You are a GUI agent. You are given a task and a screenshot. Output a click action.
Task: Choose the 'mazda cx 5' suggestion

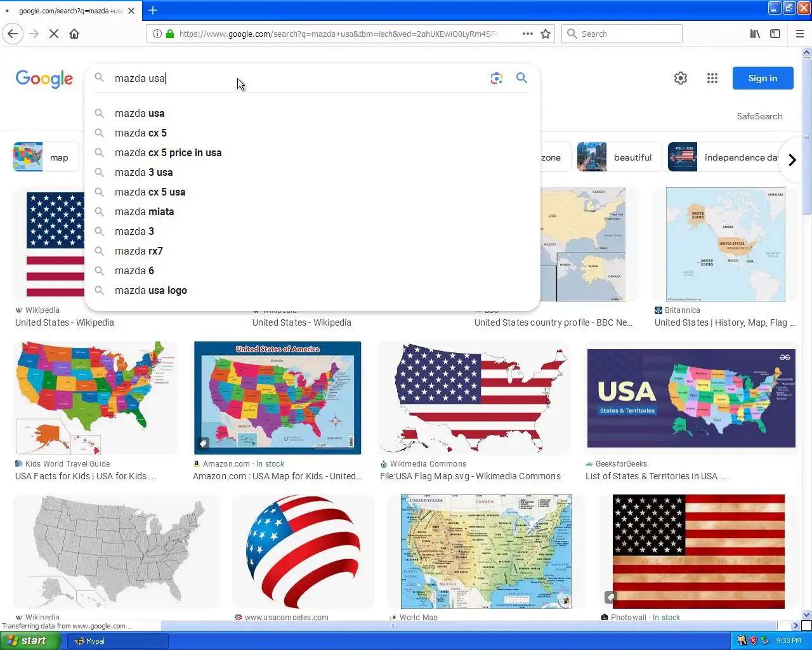312,133
